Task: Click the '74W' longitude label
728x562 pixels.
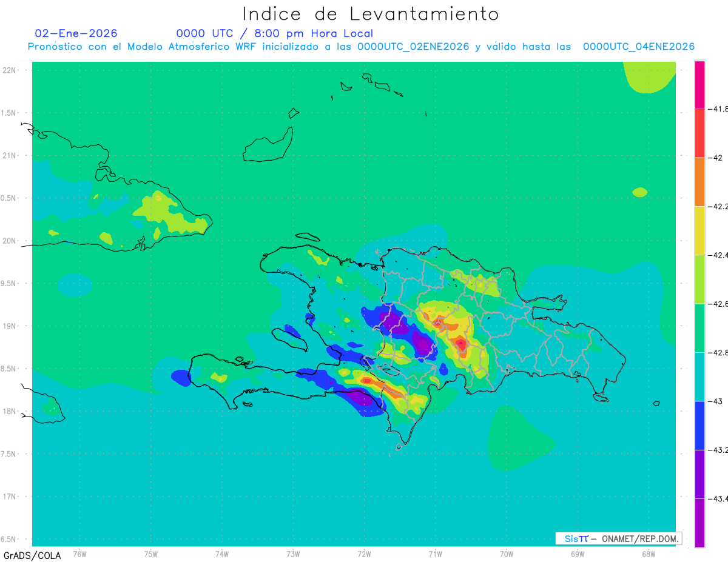Action: pyautogui.click(x=222, y=554)
